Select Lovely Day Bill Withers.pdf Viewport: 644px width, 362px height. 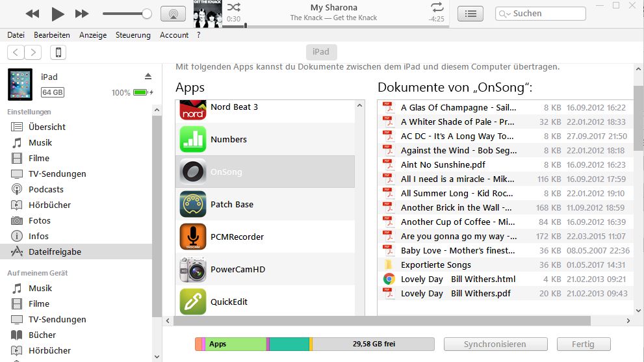pos(505,293)
